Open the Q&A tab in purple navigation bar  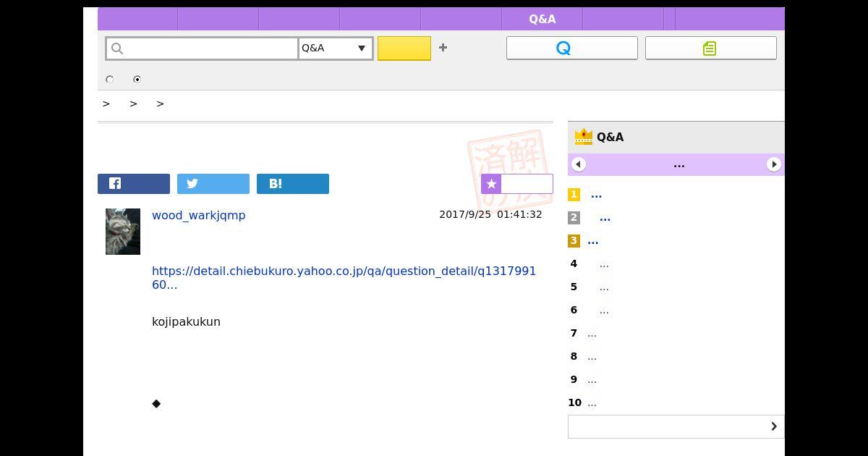pos(542,20)
